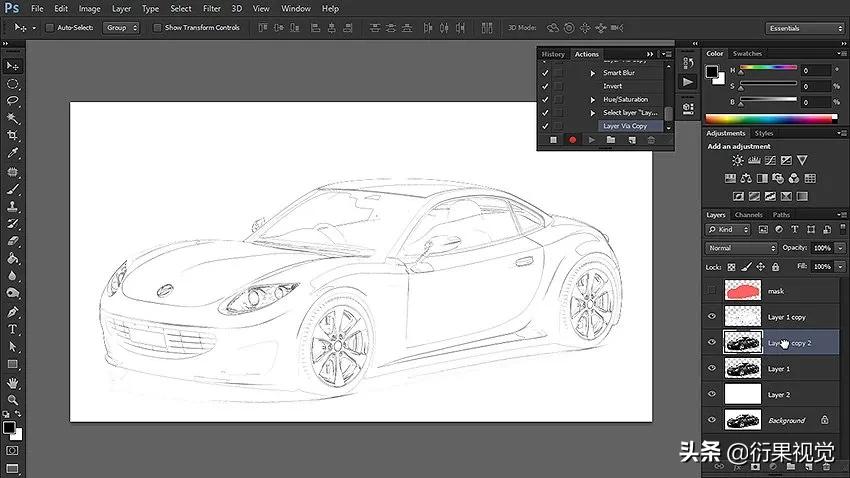Open the Filter menu

point(212,8)
